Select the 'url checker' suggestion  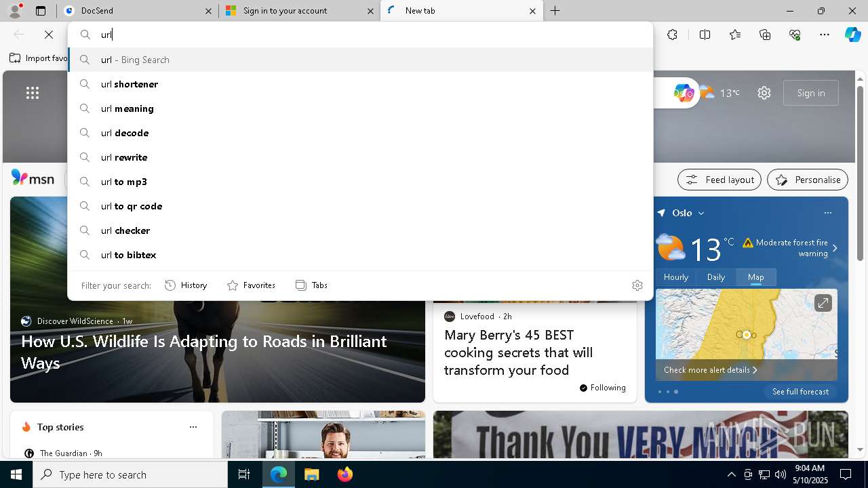tap(360, 230)
